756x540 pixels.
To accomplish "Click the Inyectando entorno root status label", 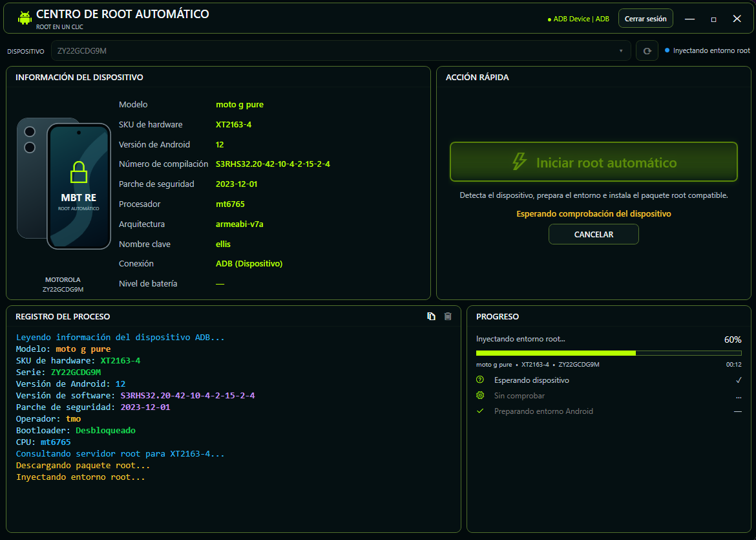I will coord(708,50).
